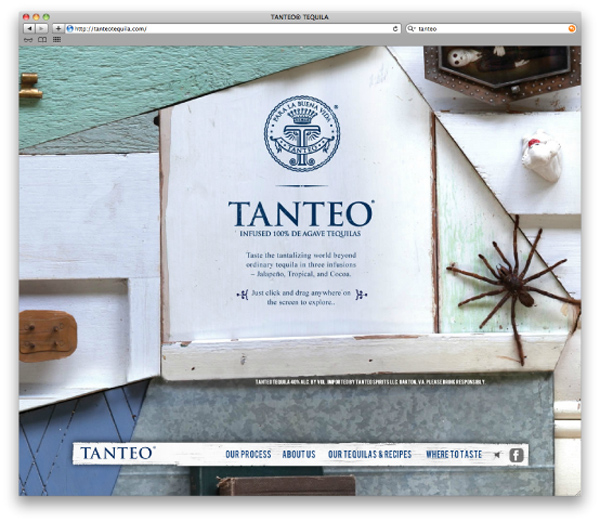This screenshot has width=600, height=522.
Task: Click the legal disclaimer text line
Action: point(370,382)
